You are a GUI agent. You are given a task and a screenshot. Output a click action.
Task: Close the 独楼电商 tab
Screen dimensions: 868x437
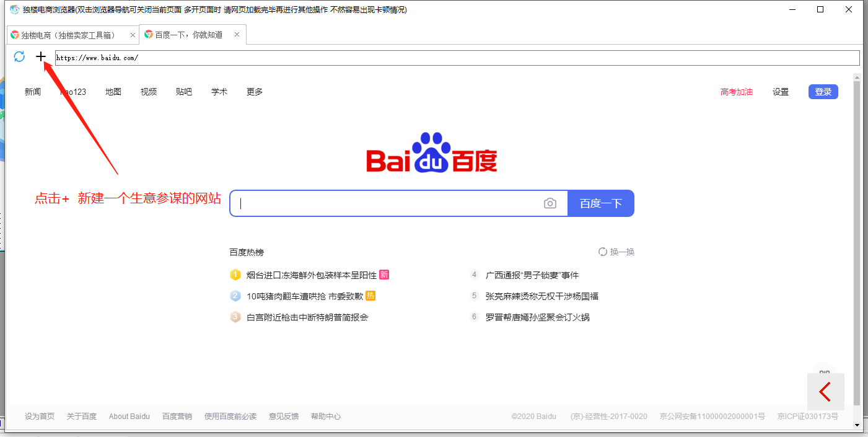point(133,35)
